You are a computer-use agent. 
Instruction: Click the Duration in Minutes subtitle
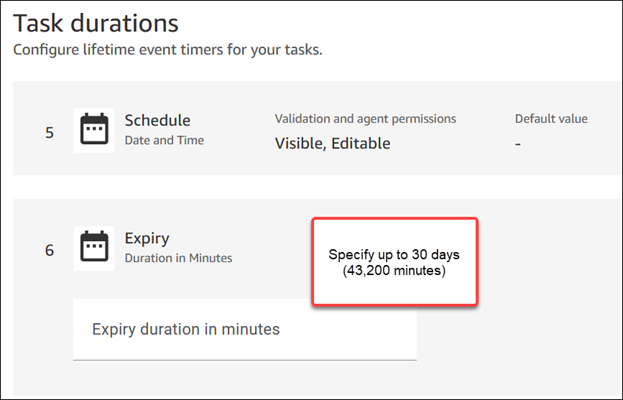[x=178, y=258]
